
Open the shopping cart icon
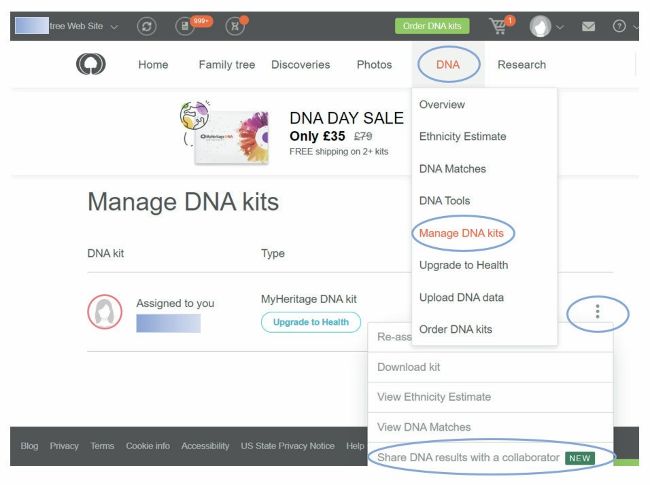[498, 27]
